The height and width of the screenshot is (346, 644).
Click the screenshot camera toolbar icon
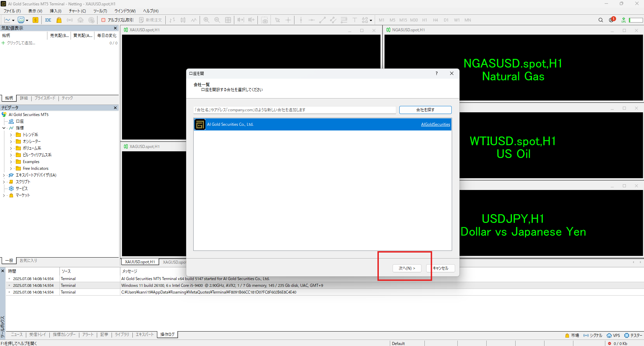click(265, 20)
